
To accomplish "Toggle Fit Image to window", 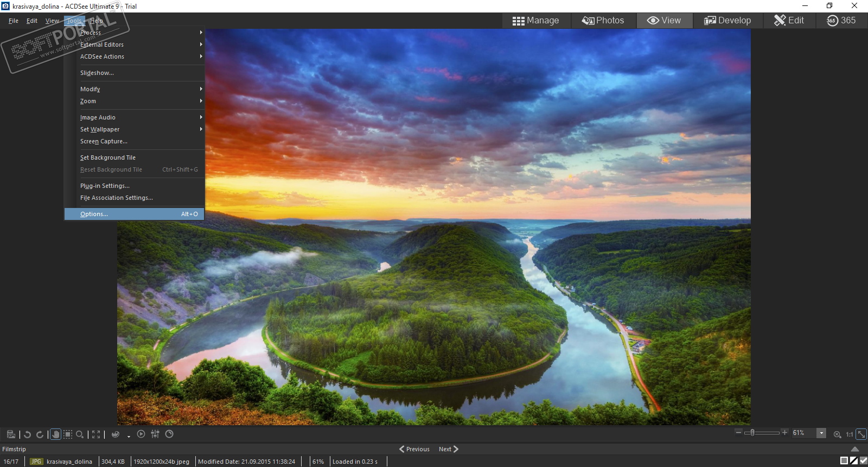I will click(861, 434).
